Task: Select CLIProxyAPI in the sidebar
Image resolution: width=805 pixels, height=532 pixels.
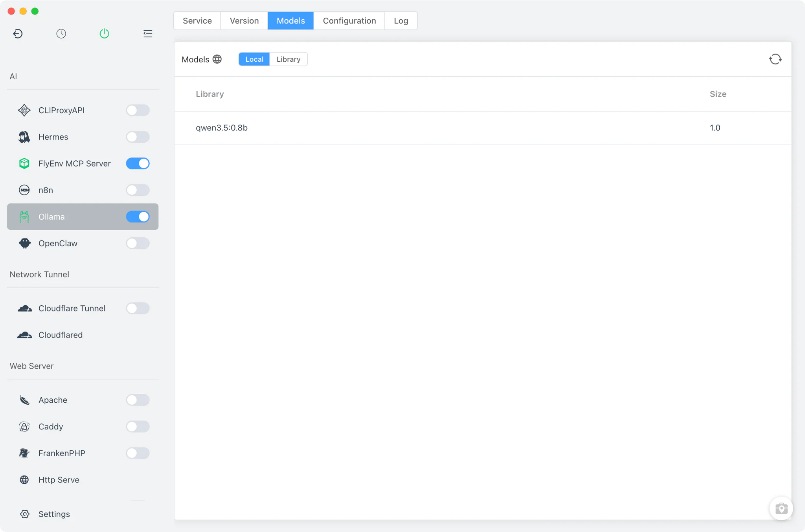Action: coord(61,110)
